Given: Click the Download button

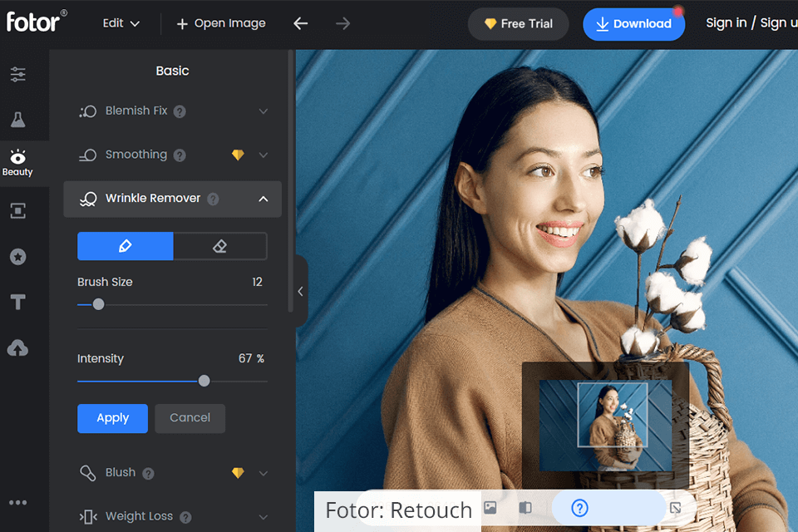Looking at the screenshot, I should point(633,24).
